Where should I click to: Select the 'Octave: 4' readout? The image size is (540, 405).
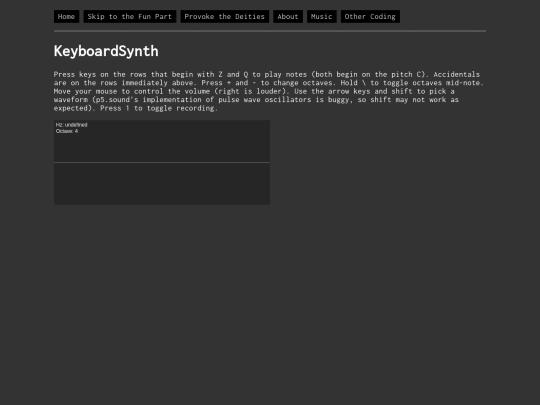point(67,131)
